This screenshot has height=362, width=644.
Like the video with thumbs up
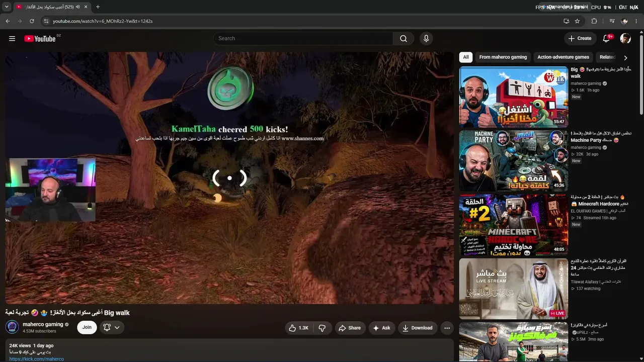[298, 328]
